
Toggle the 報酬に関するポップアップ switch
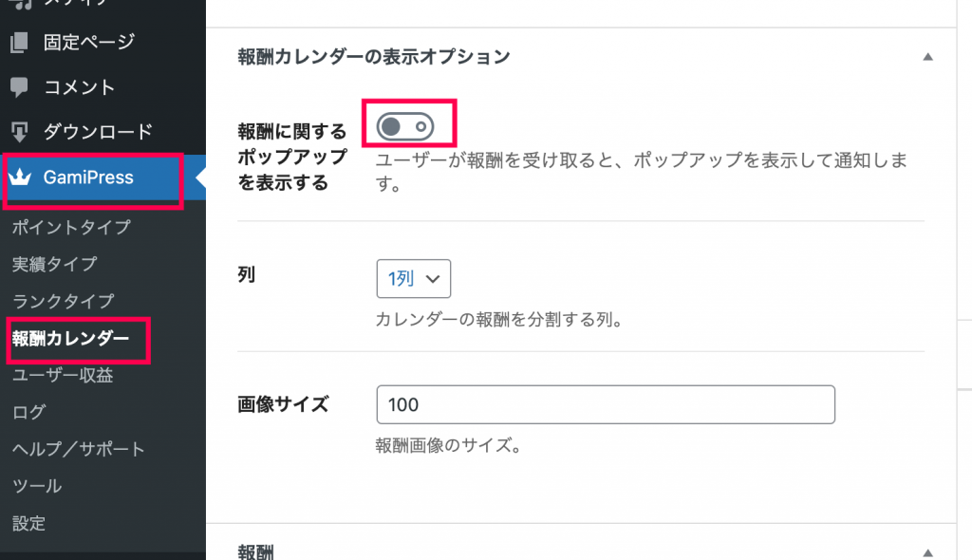(x=405, y=126)
